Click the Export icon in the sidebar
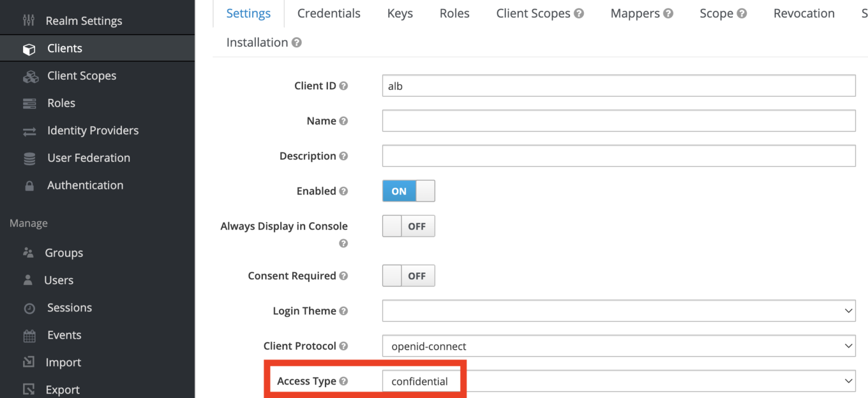Image resolution: width=868 pixels, height=398 pixels. 29,389
